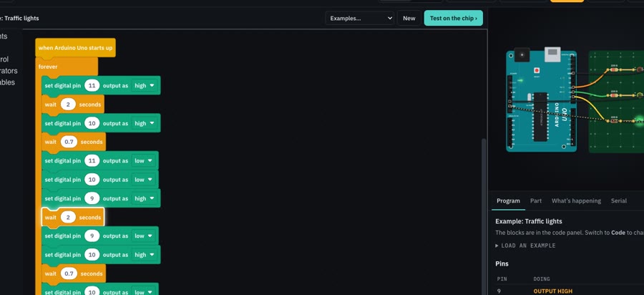This screenshot has height=295, width=644.
Task: Click the 'Example: Traffic lights' heading in Program panel
Action: [x=529, y=221]
